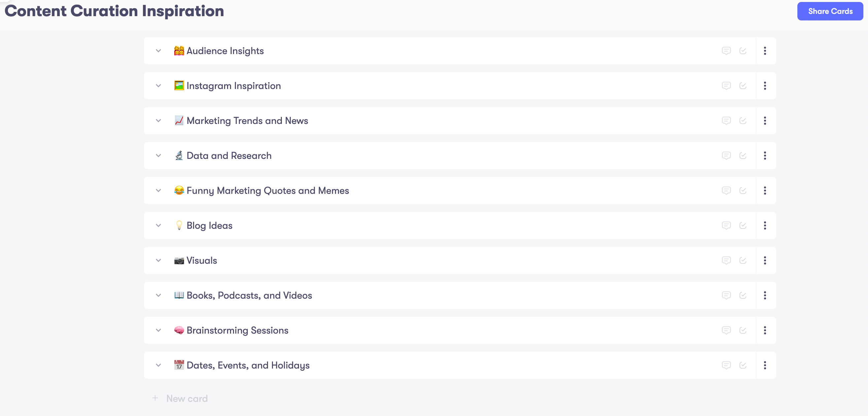
Task: Mark Funny Marketing Quotes and Memes complete
Action: click(x=743, y=191)
